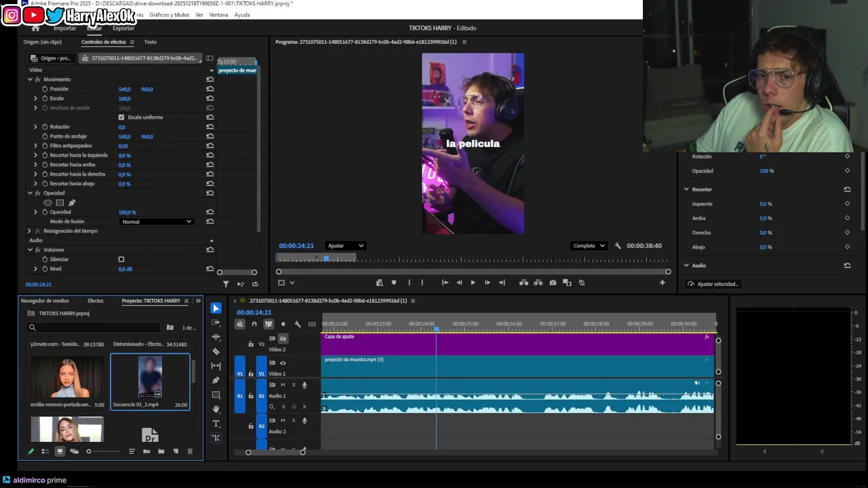Open timeline display settings wrench
The width and height of the screenshot is (868, 488).
click(x=297, y=324)
